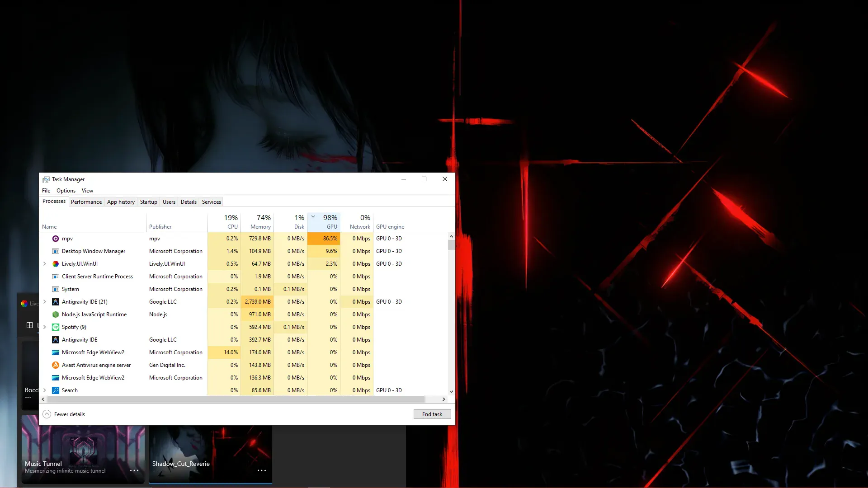Sort by the CPU column header
Screen dimensions: 868x488
click(x=224, y=222)
